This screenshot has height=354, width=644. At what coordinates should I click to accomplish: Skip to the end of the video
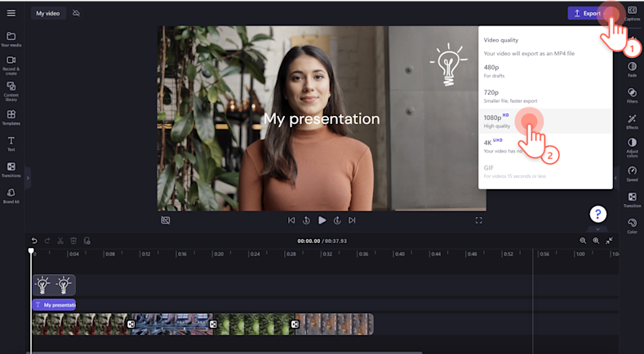point(352,220)
